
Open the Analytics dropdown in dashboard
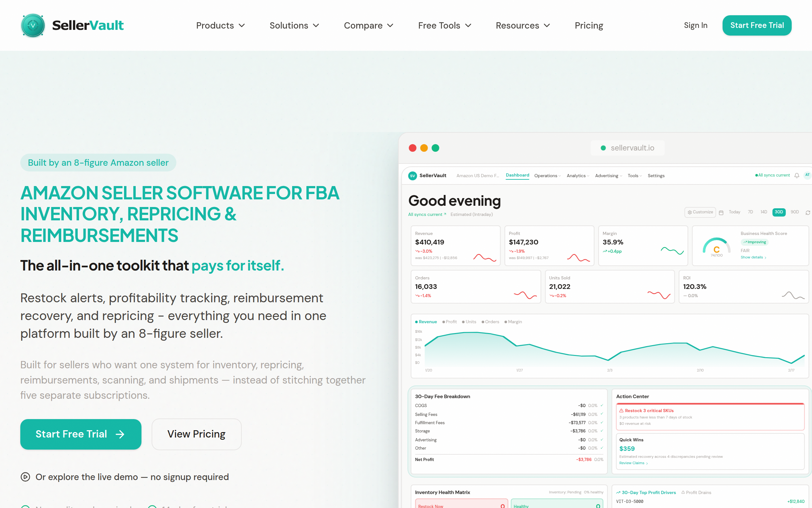click(x=578, y=176)
